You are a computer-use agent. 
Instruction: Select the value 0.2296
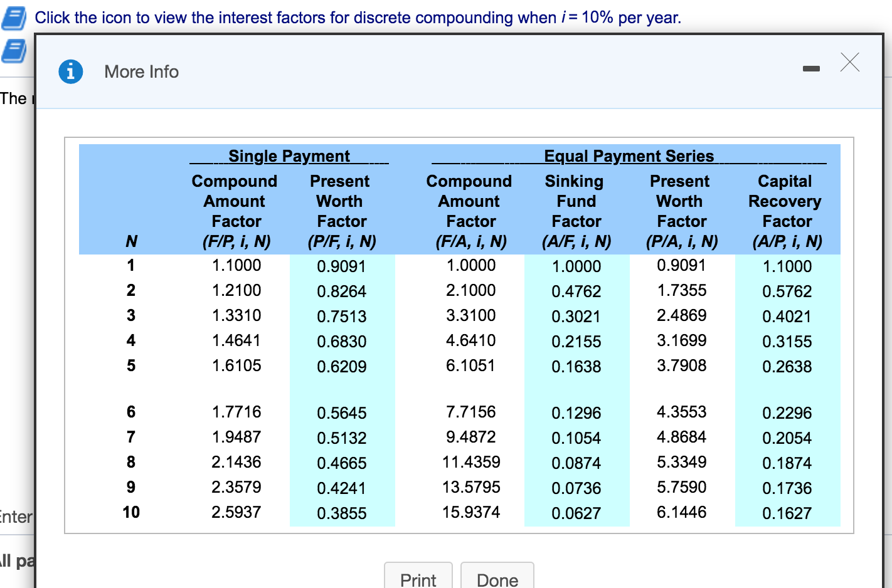pos(787,413)
